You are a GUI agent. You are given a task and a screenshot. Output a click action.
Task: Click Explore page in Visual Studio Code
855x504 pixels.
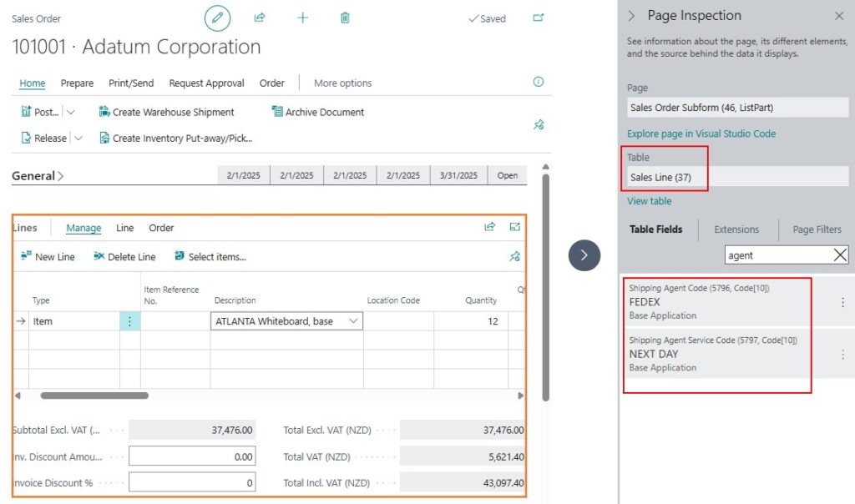(x=701, y=134)
